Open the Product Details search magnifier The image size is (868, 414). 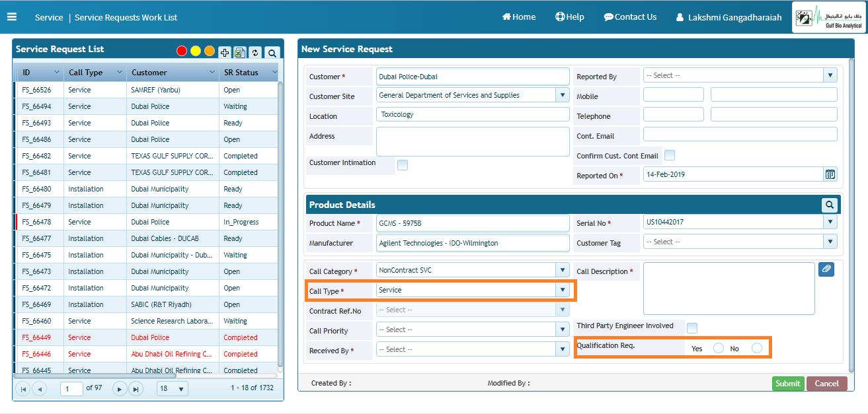[x=830, y=205]
